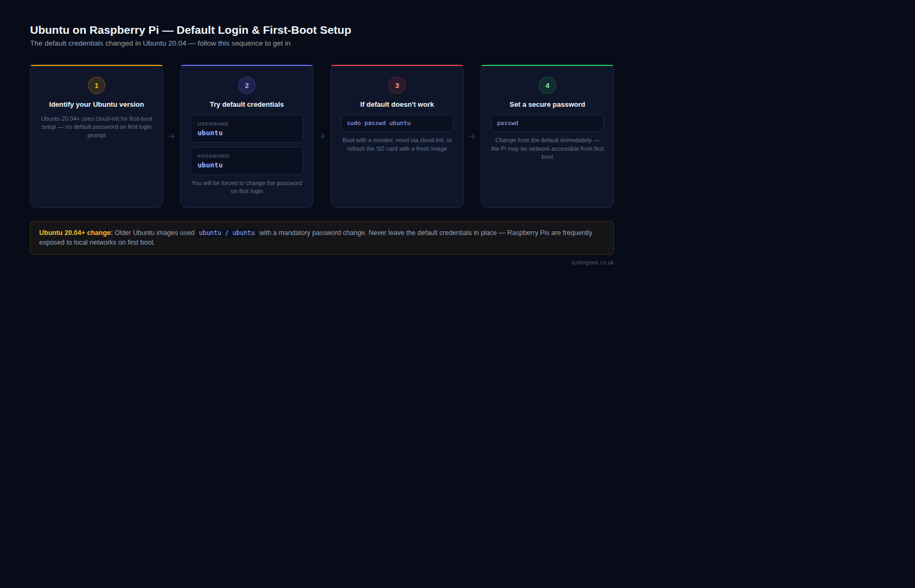Click the red step 3 number badge
Image resolution: width=915 pixels, height=588 pixels.
click(397, 85)
